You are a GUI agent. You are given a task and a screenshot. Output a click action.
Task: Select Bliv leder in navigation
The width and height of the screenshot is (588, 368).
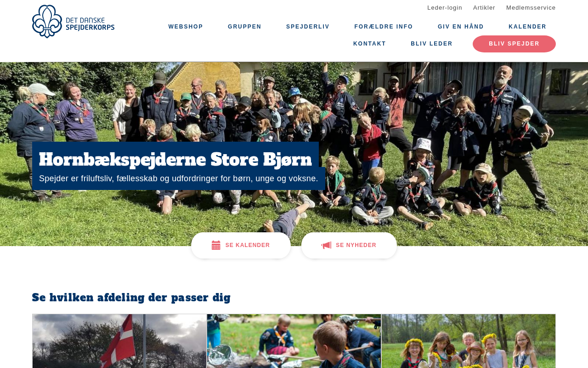coord(431,44)
